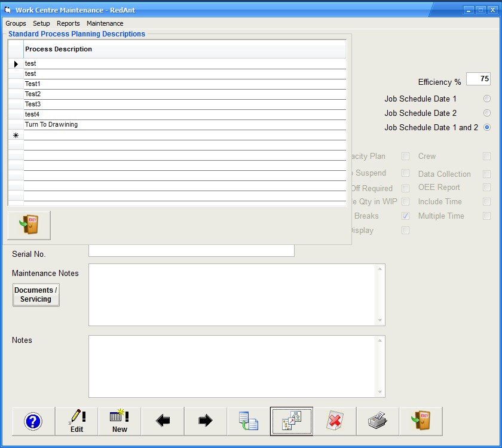Click exit door icon in bottom toolbar
Screen dimensions: 502x448
coord(421,421)
